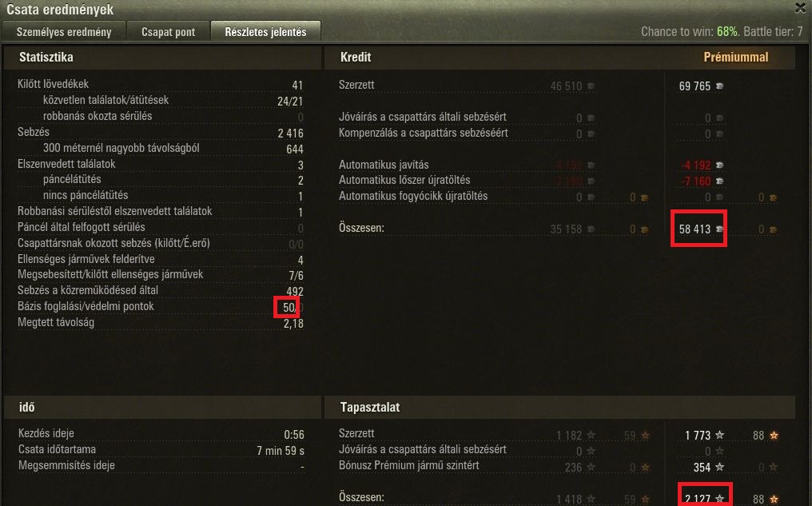This screenshot has width=812, height=506.
Task: Switch to the Személyes eredmény tab
Action: tap(64, 32)
